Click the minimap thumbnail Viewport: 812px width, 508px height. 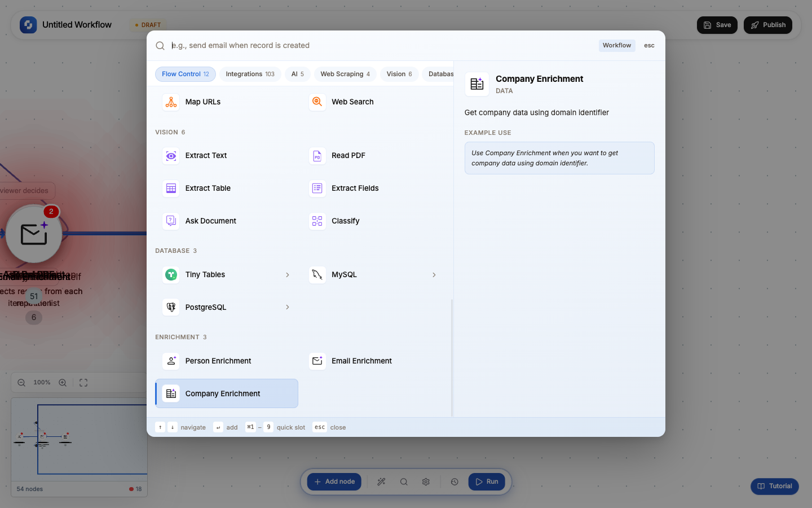[x=80, y=440]
